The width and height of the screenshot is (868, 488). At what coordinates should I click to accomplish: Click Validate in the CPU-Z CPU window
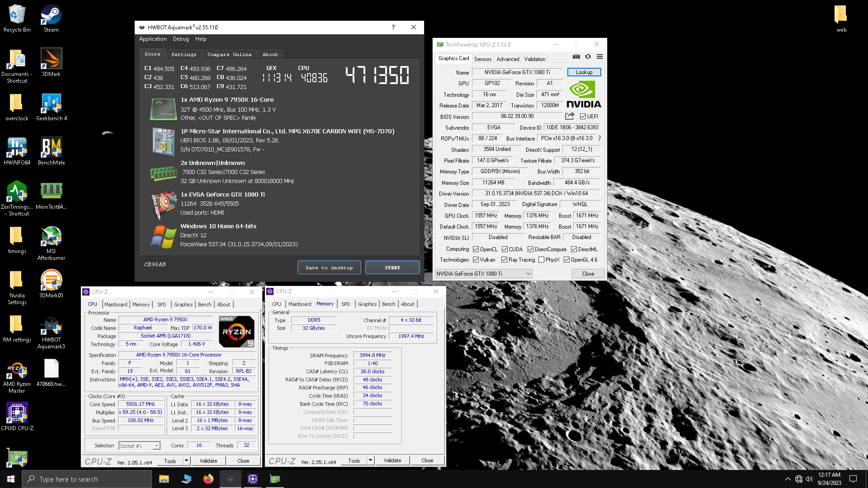pyautogui.click(x=208, y=461)
